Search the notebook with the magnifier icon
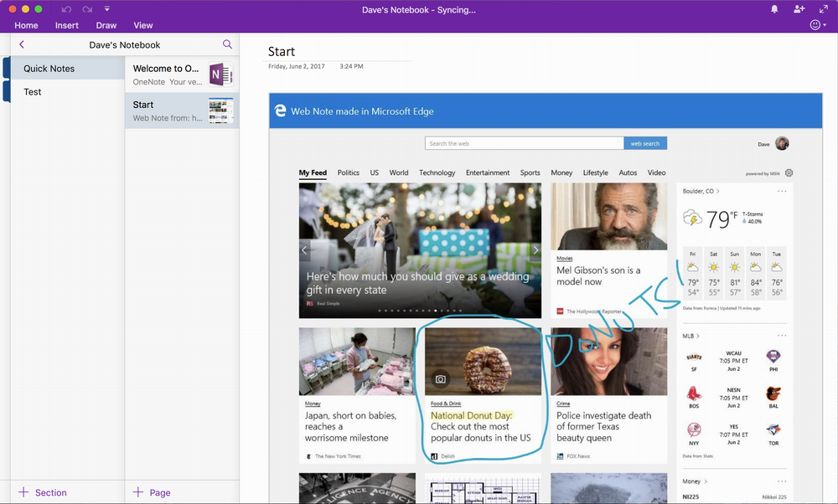The width and height of the screenshot is (838, 504). 227,44
